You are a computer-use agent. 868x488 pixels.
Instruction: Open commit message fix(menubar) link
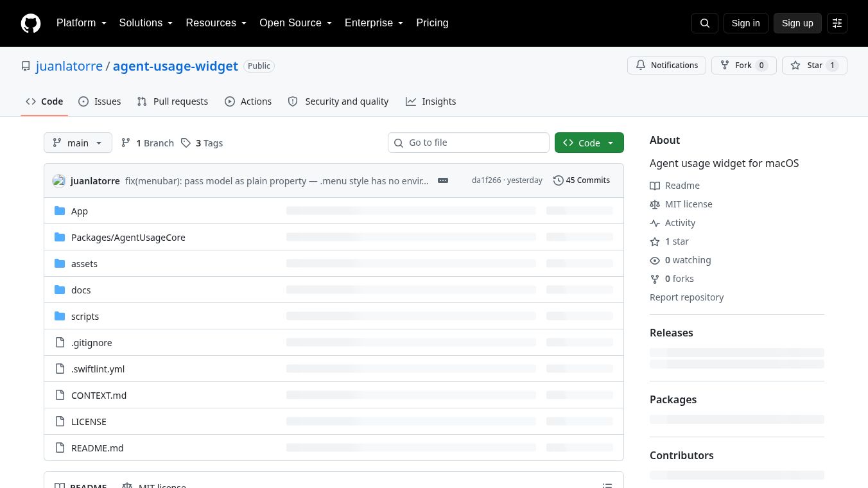pyautogui.click(x=277, y=181)
